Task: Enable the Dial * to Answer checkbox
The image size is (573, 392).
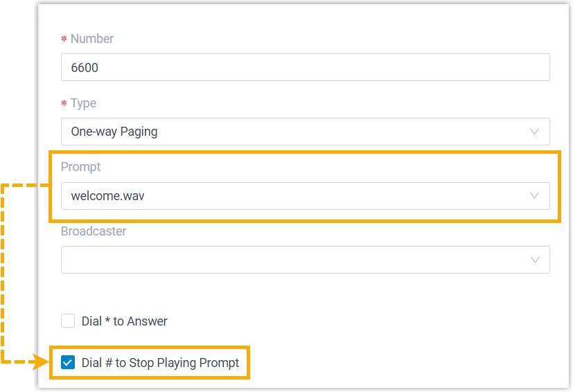Action: [68, 321]
